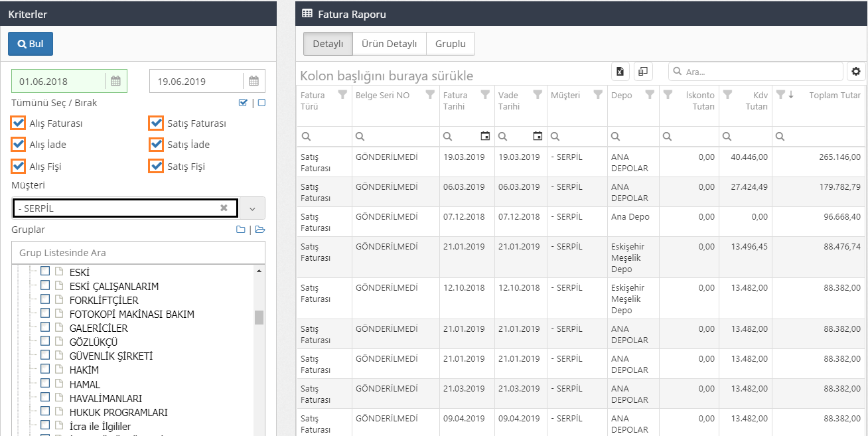Viewport: 868px width, 436px height.
Task: Open the Müşteri dropdown arrow
Action: [252, 208]
